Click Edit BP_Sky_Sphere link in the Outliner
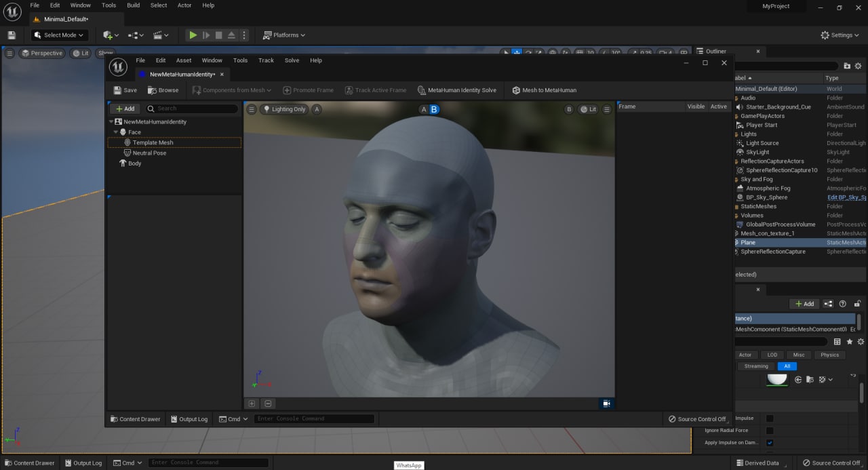 point(846,197)
